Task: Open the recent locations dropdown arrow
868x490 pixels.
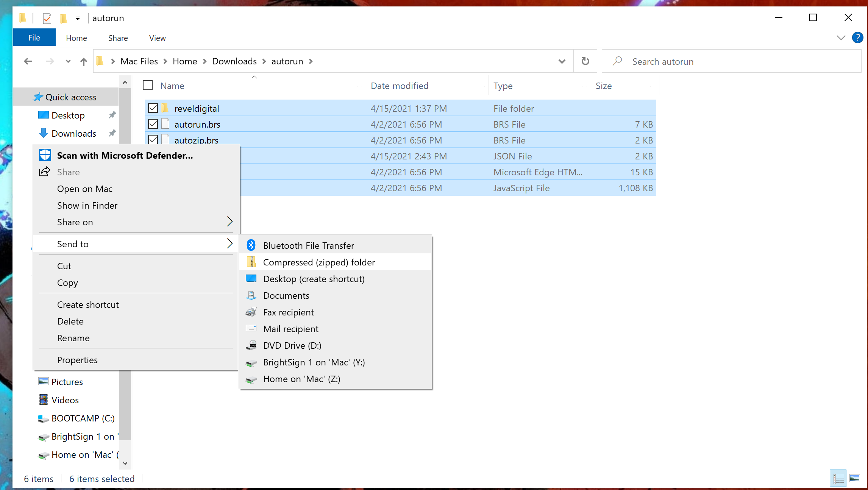Action: (x=68, y=61)
